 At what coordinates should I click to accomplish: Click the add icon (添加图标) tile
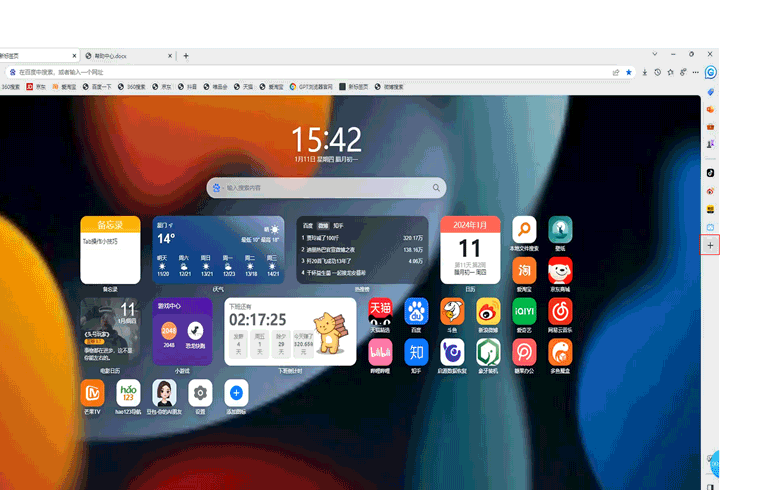tap(236, 393)
